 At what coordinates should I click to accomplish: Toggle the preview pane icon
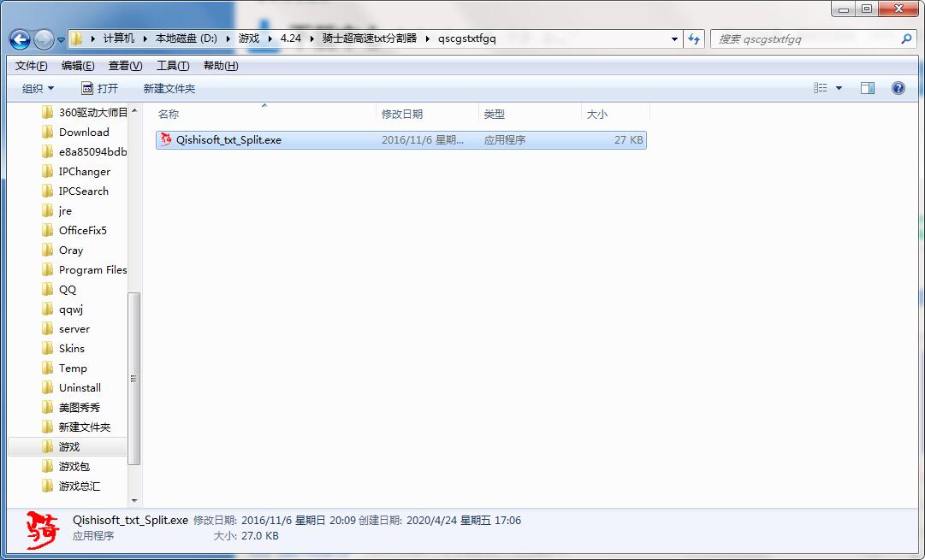(x=867, y=88)
